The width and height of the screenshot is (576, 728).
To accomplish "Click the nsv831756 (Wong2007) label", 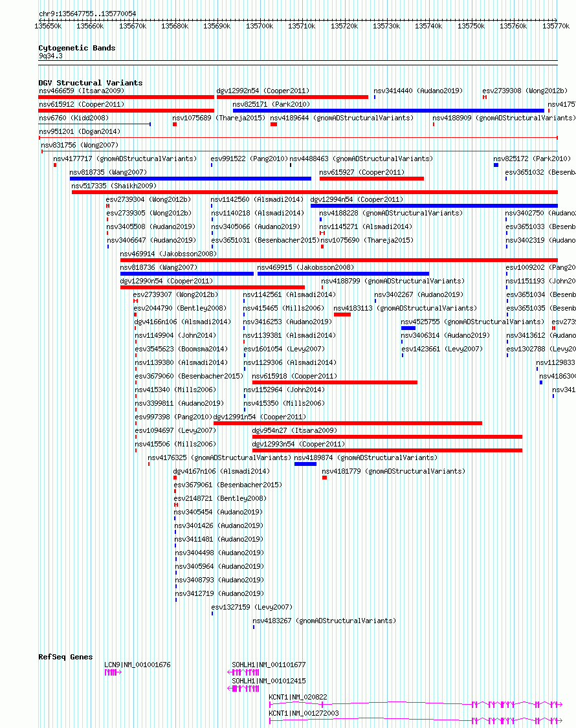I will click(80, 146).
